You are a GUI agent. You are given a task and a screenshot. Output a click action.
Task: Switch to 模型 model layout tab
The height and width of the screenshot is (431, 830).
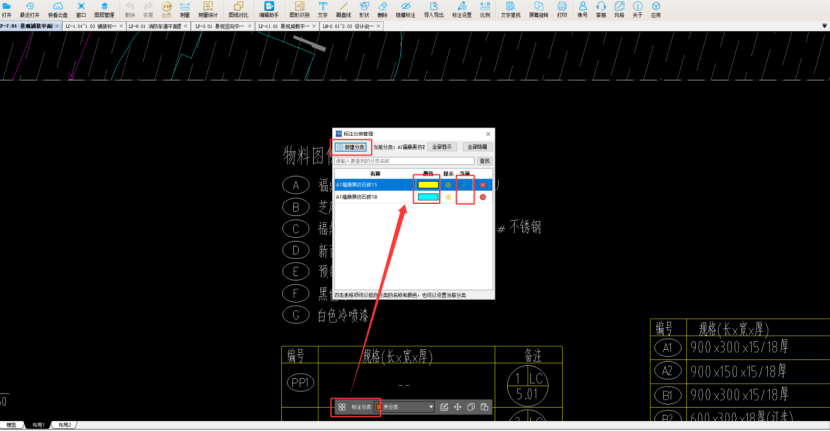click(12, 425)
